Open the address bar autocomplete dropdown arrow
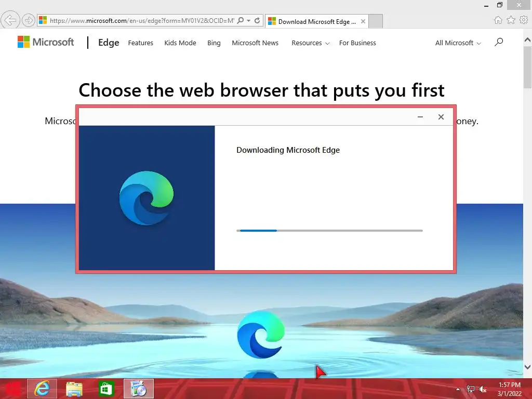This screenshot has height=399, width=532. pyautogui.click(x=249, y=20)
